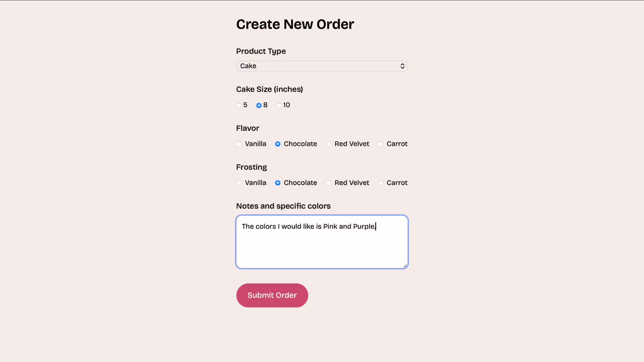The image size is (644, 362).
Task: Click the Frosting section heading
Action: [251, 167]
